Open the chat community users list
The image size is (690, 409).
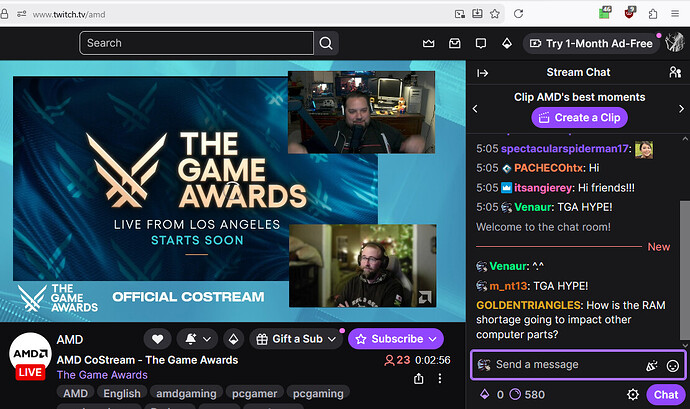pos(674,72)
